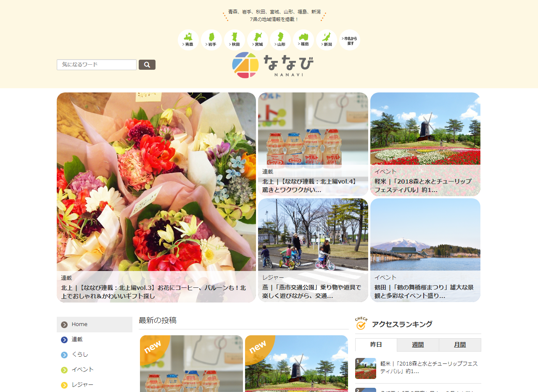The image size is (538, 392).
Task: Select the Yamagata (山形) prefecture map icon
Action: 280,39
